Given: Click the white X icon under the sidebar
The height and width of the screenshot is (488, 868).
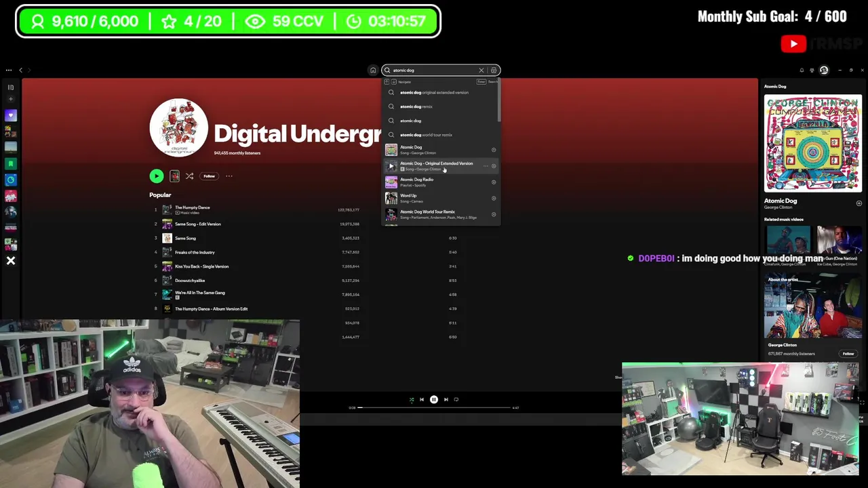Looking at the screenshot, I should point(11,261).
